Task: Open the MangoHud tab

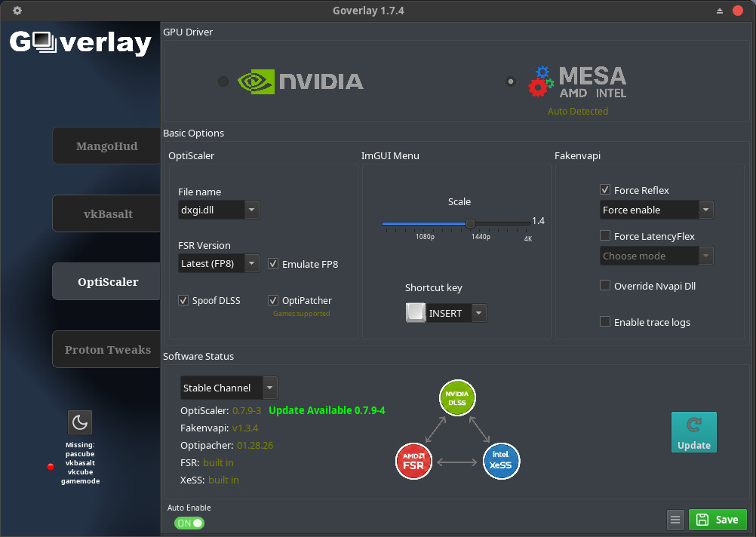Action: click(106, 146)
